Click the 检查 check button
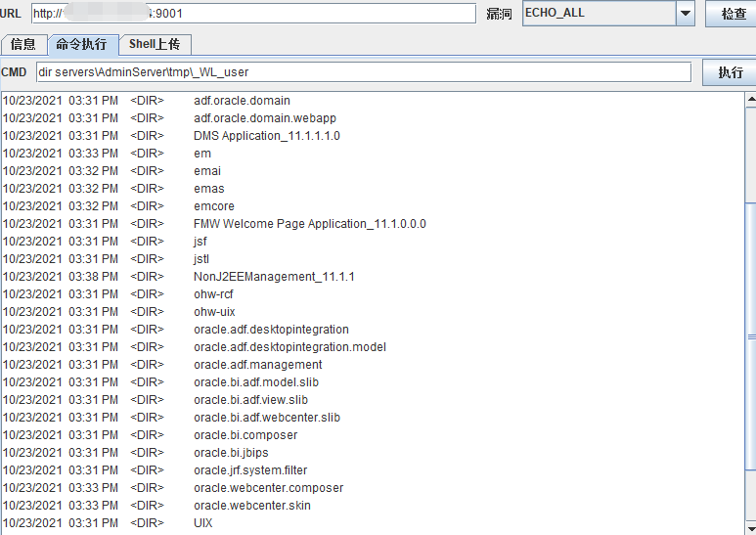The width and height of the screenshot is (756, 535). tap(733, 14)
